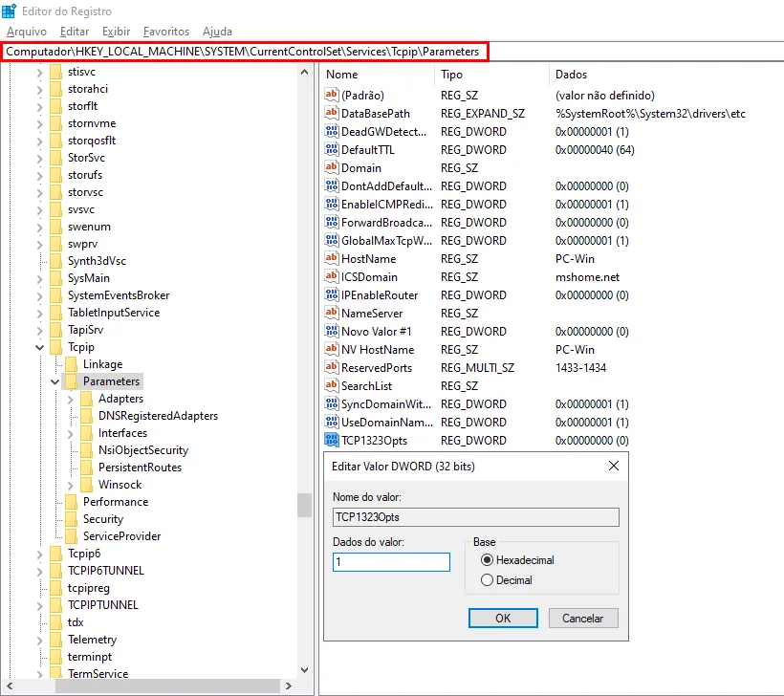Screen dimensions: 784x696
Task: Select the Decimal base option
Action: [507, 580]
